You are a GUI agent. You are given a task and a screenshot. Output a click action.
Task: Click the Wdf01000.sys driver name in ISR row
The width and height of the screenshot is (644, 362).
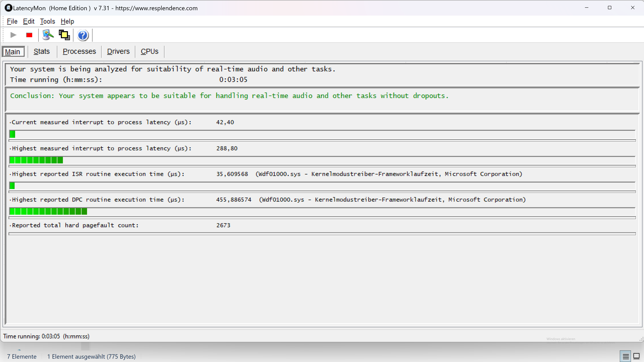point(280,174)
